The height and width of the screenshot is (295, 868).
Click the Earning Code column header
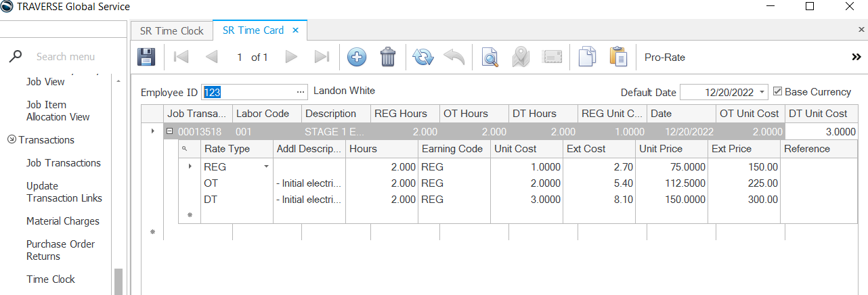coord(454,149)
